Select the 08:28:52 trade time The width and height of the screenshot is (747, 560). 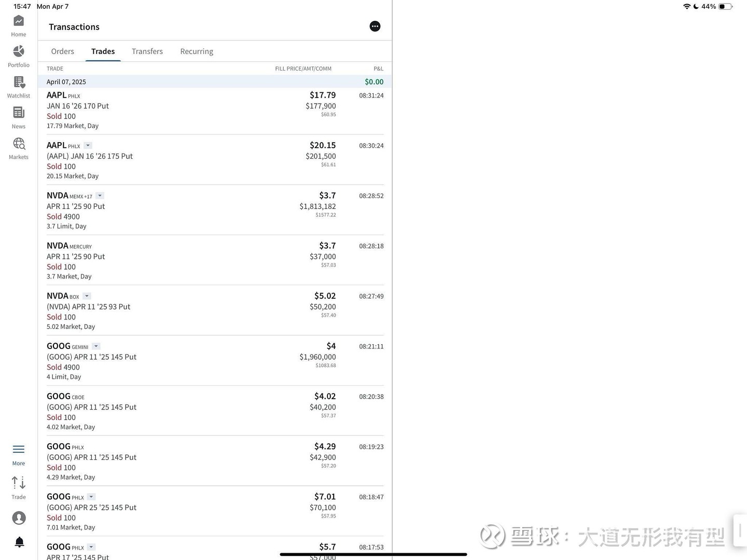pos(371,196)
